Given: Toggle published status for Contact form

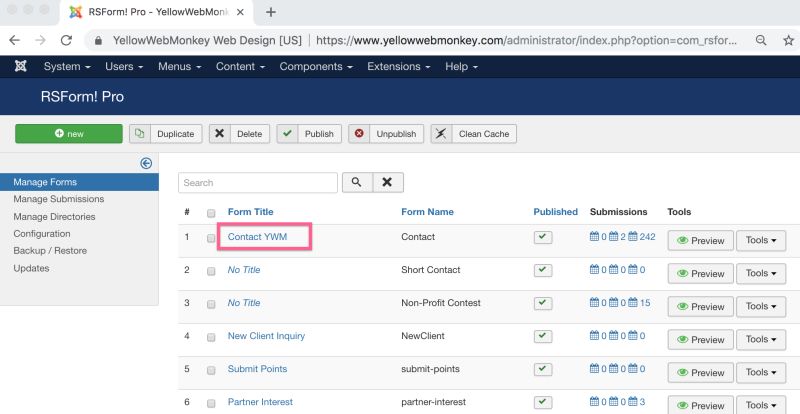Looking at the screenshot, I should [x=543, y=237].
